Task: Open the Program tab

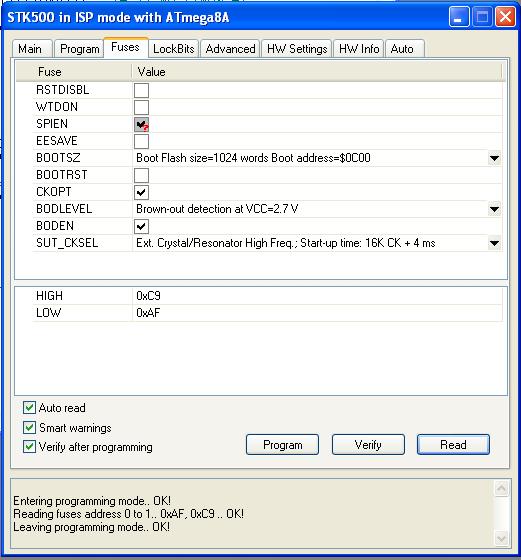Action: pyautogui.click(x=79, y=49)
